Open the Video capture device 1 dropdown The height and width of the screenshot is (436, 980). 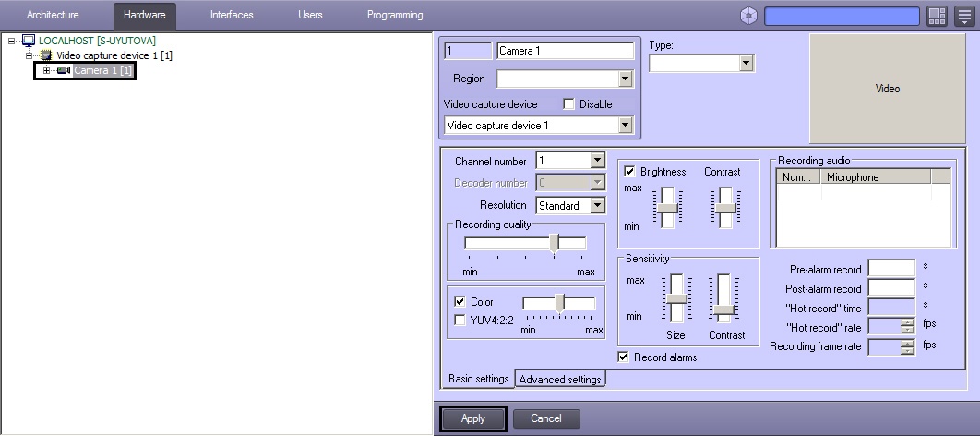click(625, 125)
